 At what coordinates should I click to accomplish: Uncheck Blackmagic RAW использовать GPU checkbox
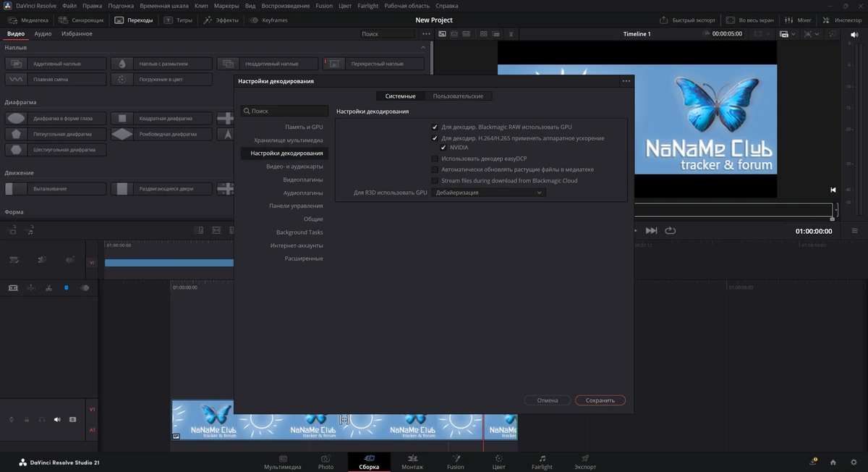pos(435,127)
